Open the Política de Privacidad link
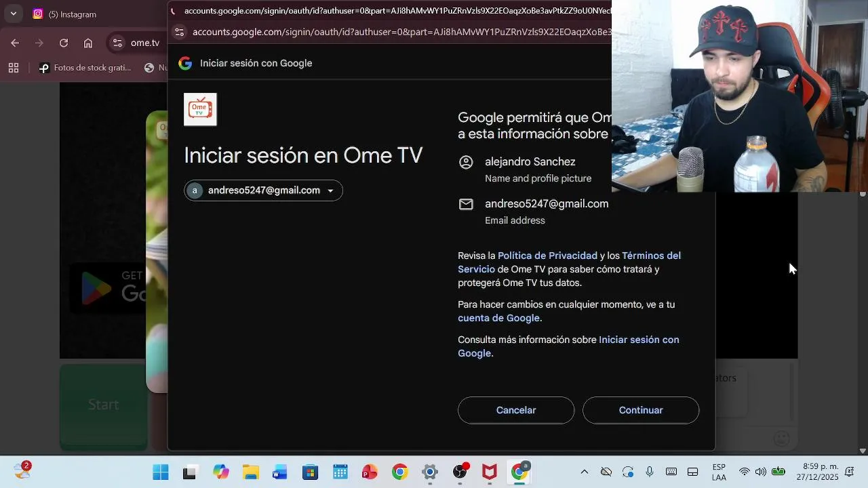 [547, 256]
